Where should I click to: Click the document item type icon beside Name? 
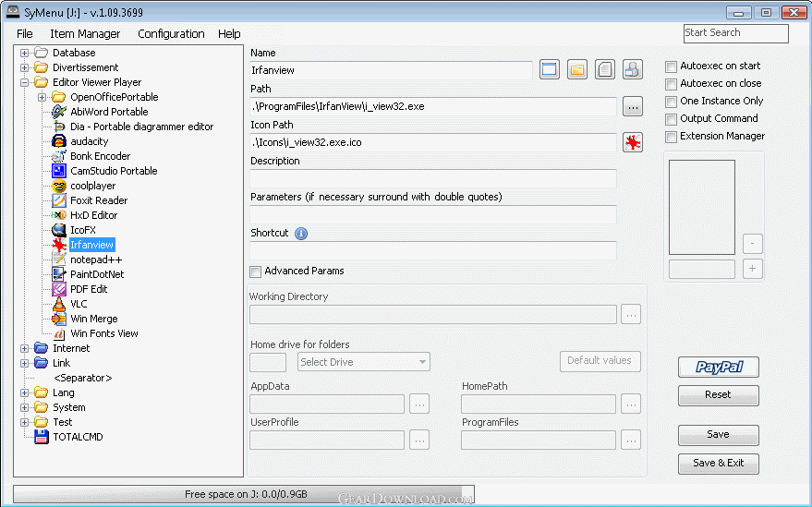click(605, 69)
